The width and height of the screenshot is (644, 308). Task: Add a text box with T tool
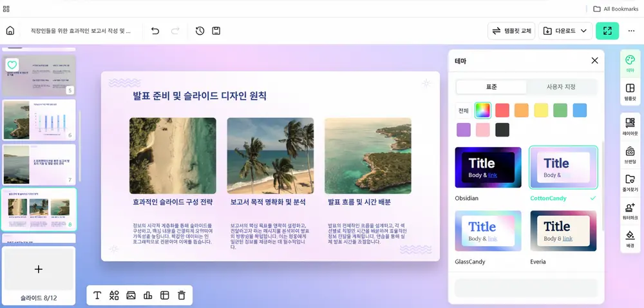point(97,295)
